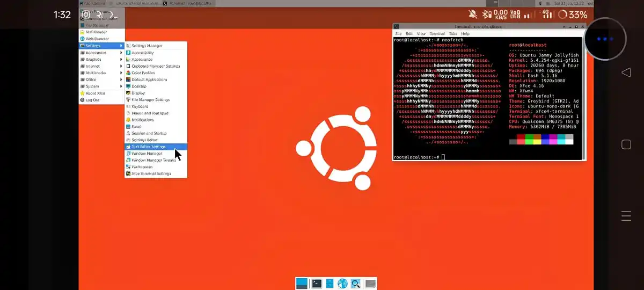Click the About Xfce star icon
Screen dimensions: 644x290
click(82, 93)
